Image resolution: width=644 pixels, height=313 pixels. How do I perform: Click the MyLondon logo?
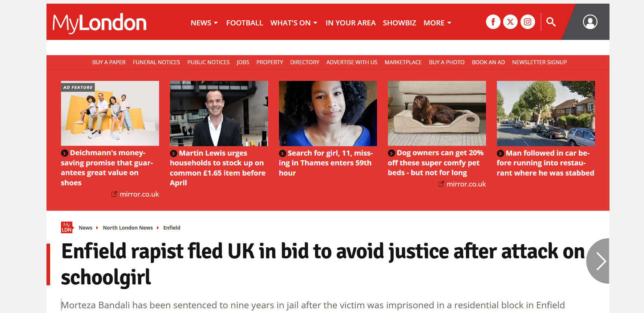coord(100,23)
